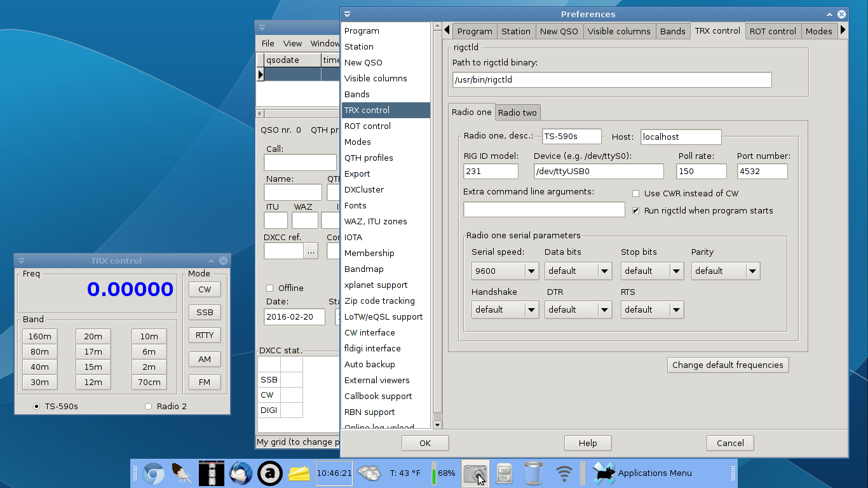The width and height of the screenshot is (868, 488).
Task: Roll up the Preferences window with title arrow
Action: click(x=829, y=14)
